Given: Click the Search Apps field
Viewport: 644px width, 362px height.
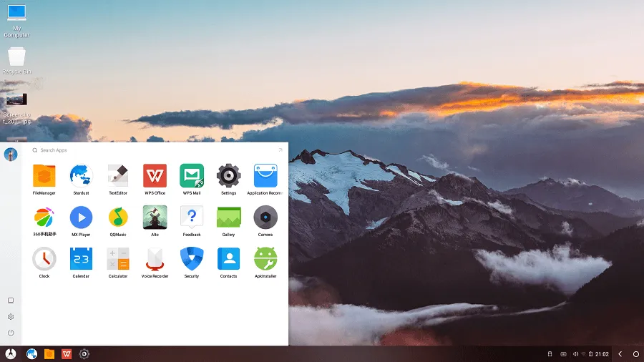Looking at the screenshot, I should (x=143, y=150).
